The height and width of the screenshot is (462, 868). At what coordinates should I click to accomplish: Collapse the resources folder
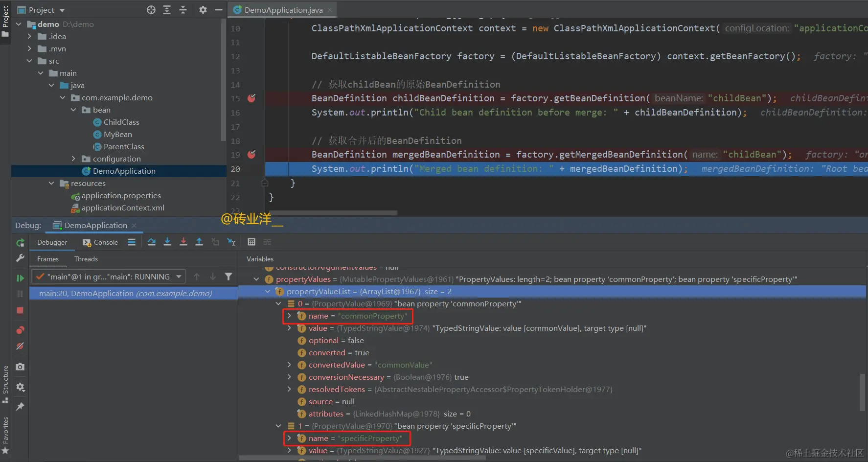(x=52, y=183)
